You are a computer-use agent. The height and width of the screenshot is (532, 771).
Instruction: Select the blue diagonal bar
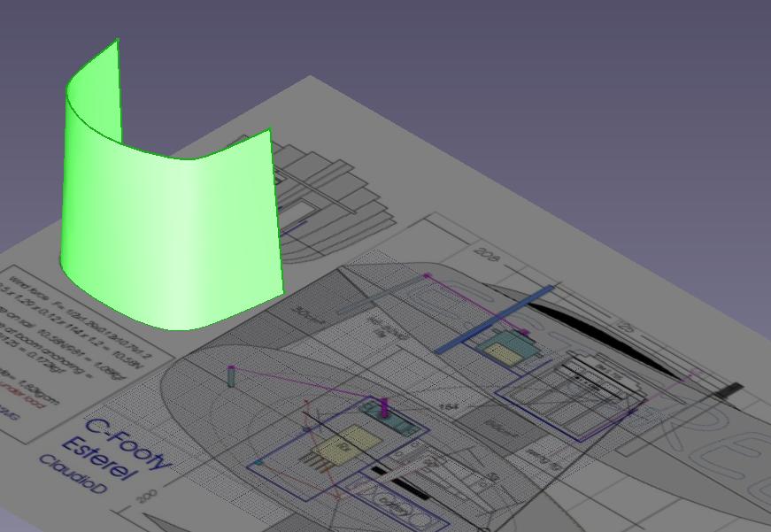496,319
